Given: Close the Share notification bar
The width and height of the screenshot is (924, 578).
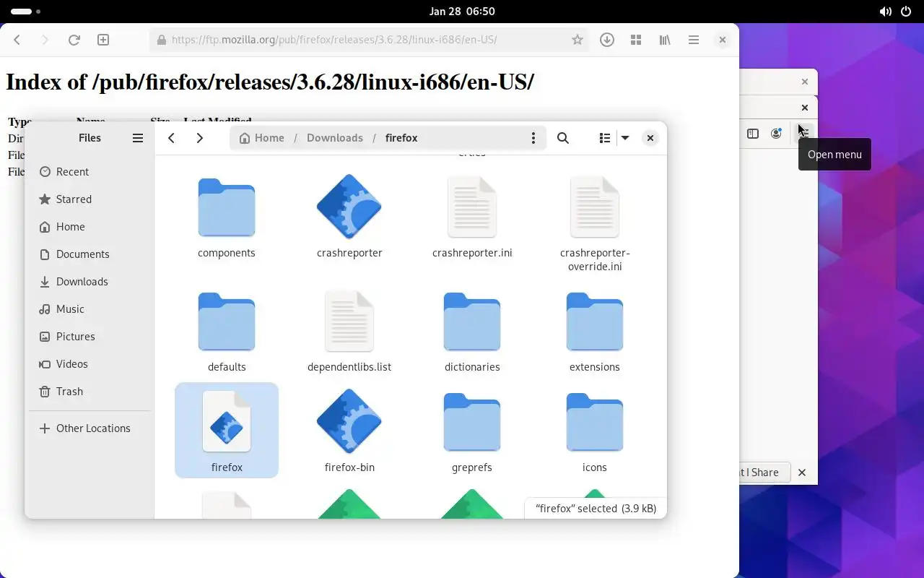Looking at the screenshot, I should (x=802, y=473).
